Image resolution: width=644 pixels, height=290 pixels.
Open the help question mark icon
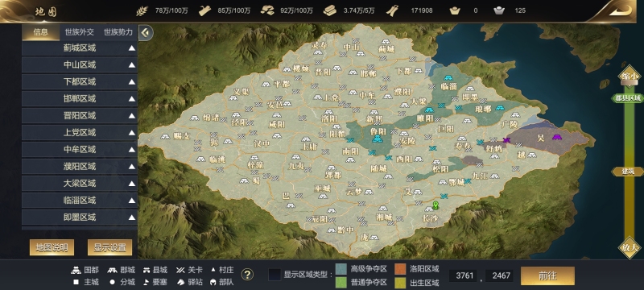pyautogui.click(x=247, y=275)
